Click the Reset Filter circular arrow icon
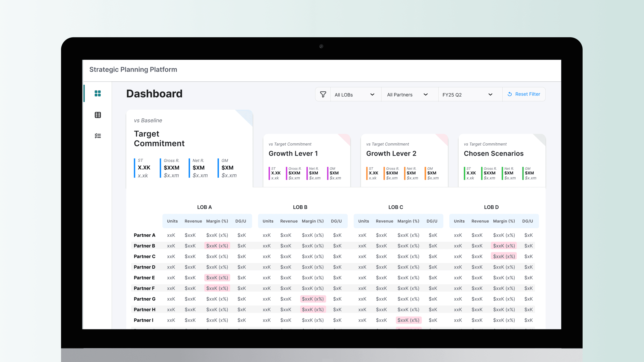This screenshot has width=644, height=362. click(x=509, y=94)
